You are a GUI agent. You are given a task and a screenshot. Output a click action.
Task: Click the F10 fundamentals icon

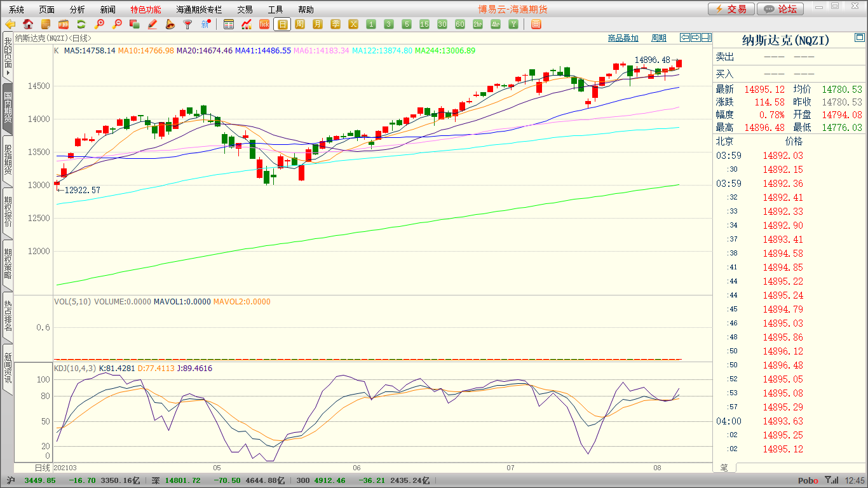coord(64,24)
